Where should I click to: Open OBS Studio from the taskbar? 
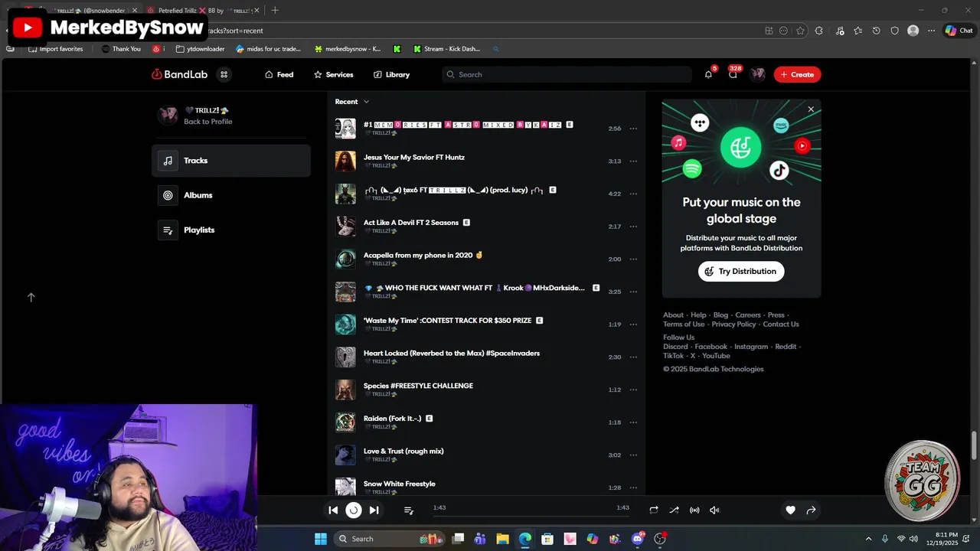660,539
